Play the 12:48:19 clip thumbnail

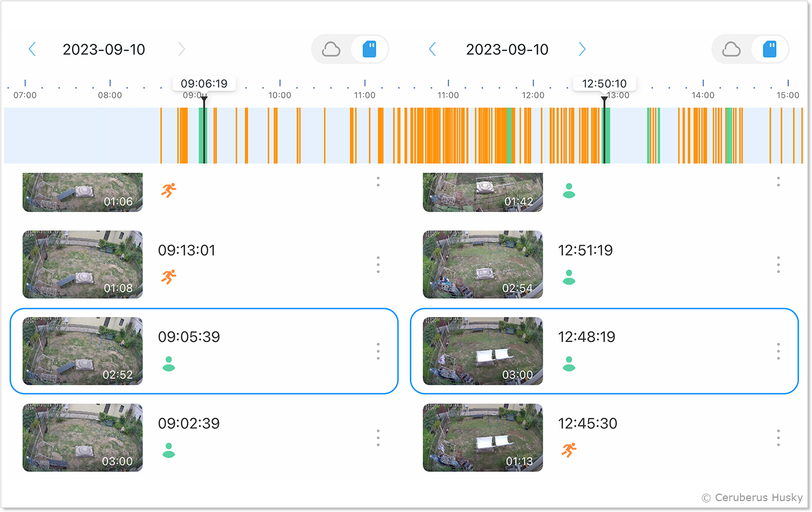pyautogui.click(x=483, y=351)
